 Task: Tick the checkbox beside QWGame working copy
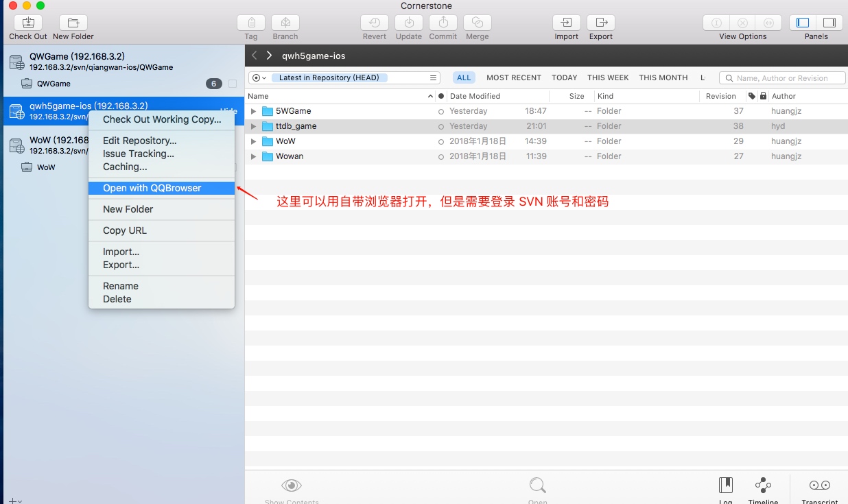pyautogui.click(x=233, y=84)
